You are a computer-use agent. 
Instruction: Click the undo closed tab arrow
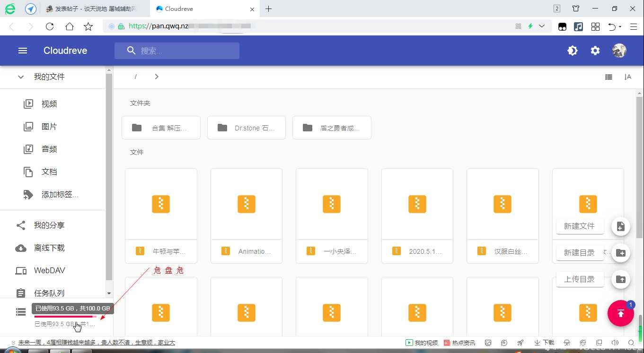(x=612, y=27)
